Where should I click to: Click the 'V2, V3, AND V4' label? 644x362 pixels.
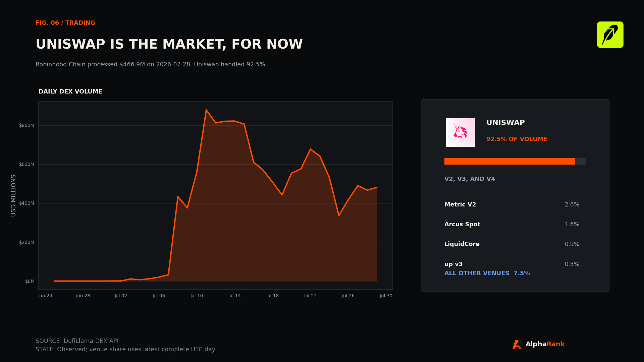click(470, 179)
